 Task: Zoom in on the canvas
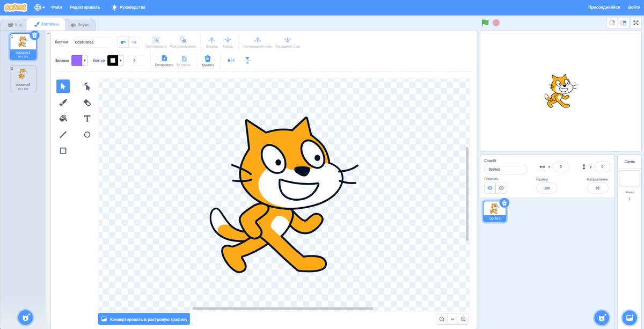[x=464, y=319]
